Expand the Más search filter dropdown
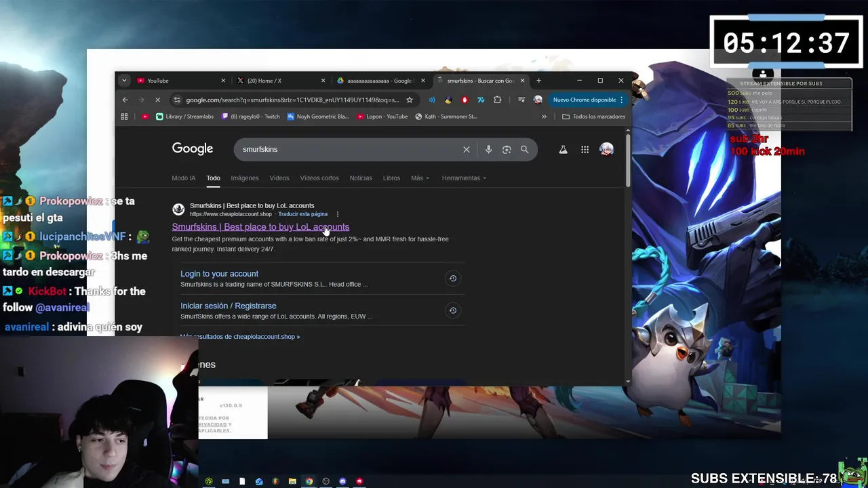This screenshot has height=488, width=868. [420, 178]
